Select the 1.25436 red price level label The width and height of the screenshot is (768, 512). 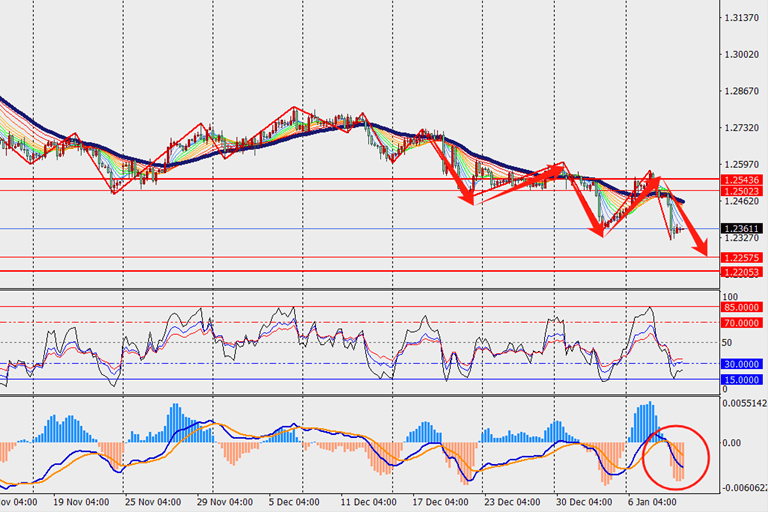pos(742,180)
